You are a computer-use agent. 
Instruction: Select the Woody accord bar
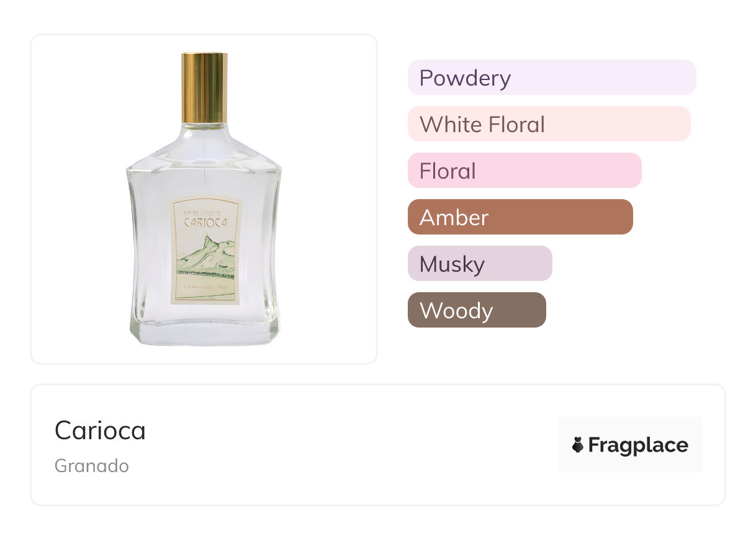tap(476, 310)
